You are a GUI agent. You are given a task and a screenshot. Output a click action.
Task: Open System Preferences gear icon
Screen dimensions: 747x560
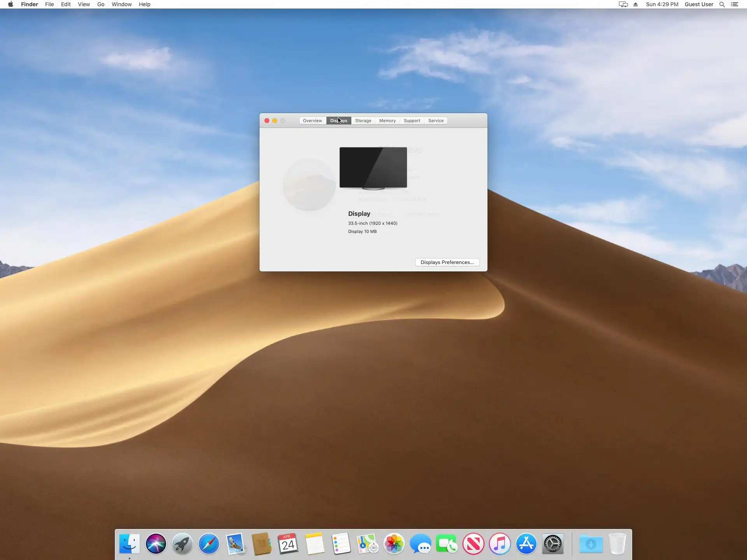[x=552, y=544]
